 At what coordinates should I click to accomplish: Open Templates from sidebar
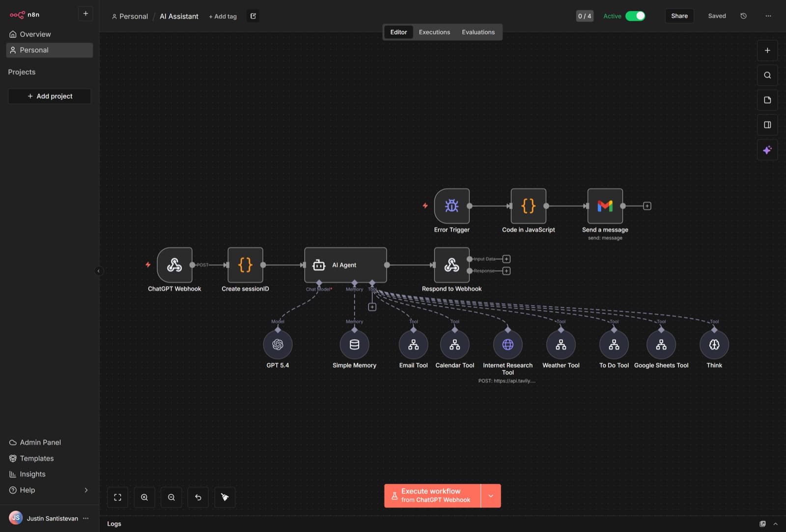coord(49,458)
